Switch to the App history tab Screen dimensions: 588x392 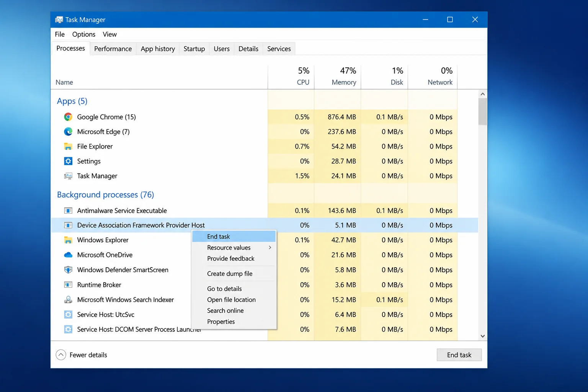pos(158,49)
